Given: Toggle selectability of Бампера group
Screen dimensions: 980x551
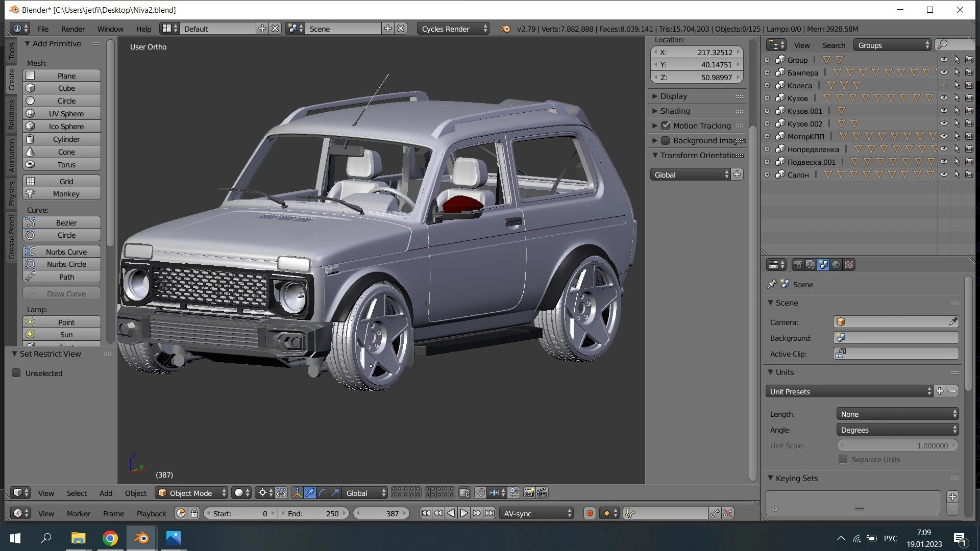Looking at the screenshot, I should point(957,72).
